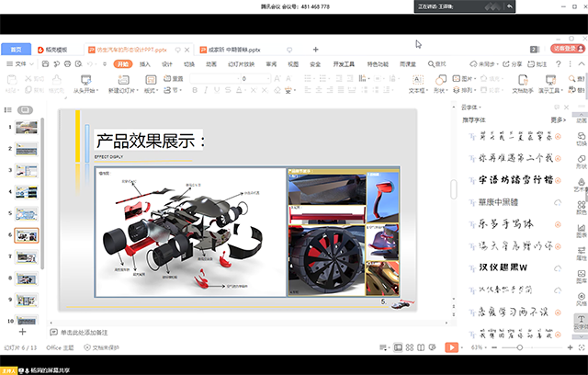Toggle bold formatting in the ribbon
This screenshot has width=588, height=375.
(195, 91)
